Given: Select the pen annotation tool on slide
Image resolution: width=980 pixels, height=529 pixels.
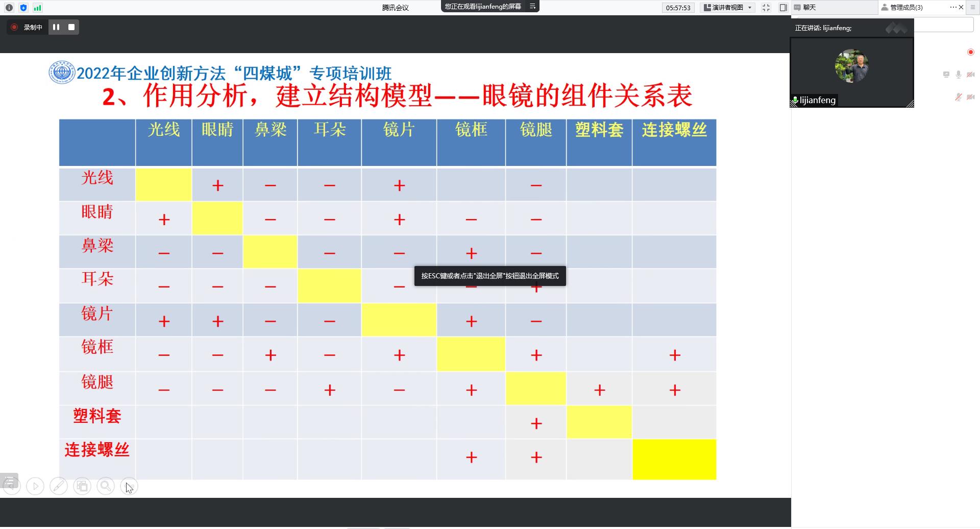Looking at the screenshot, I should (59, 486).
